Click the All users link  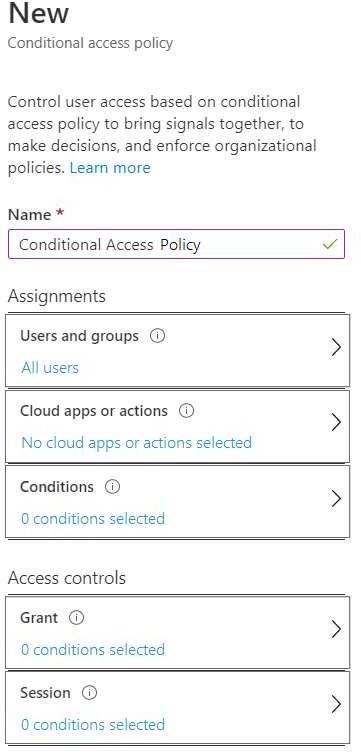pyautogui.click(x=50, y=368)
